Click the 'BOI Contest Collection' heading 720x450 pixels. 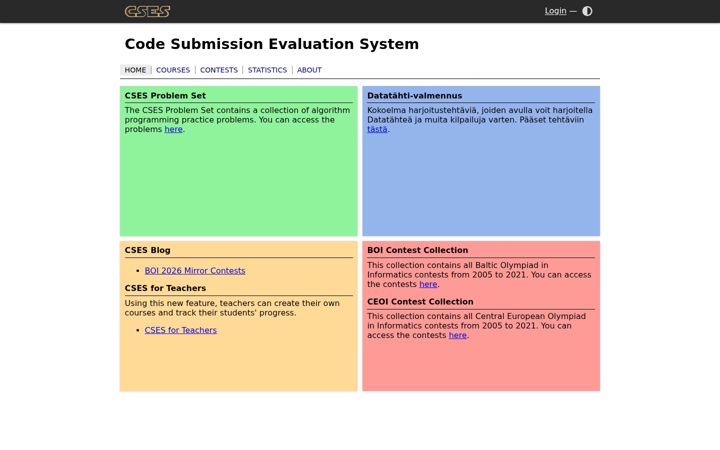point(417,250)
